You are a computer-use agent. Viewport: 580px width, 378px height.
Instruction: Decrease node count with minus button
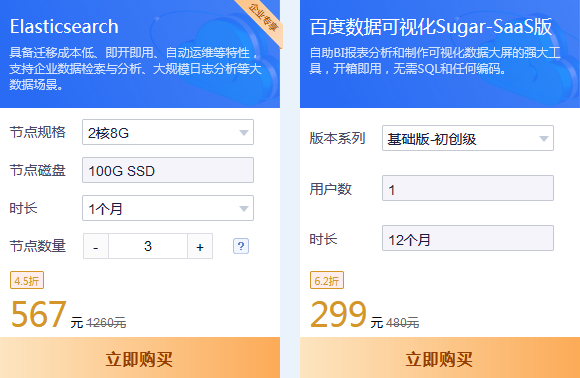[96, 246]
